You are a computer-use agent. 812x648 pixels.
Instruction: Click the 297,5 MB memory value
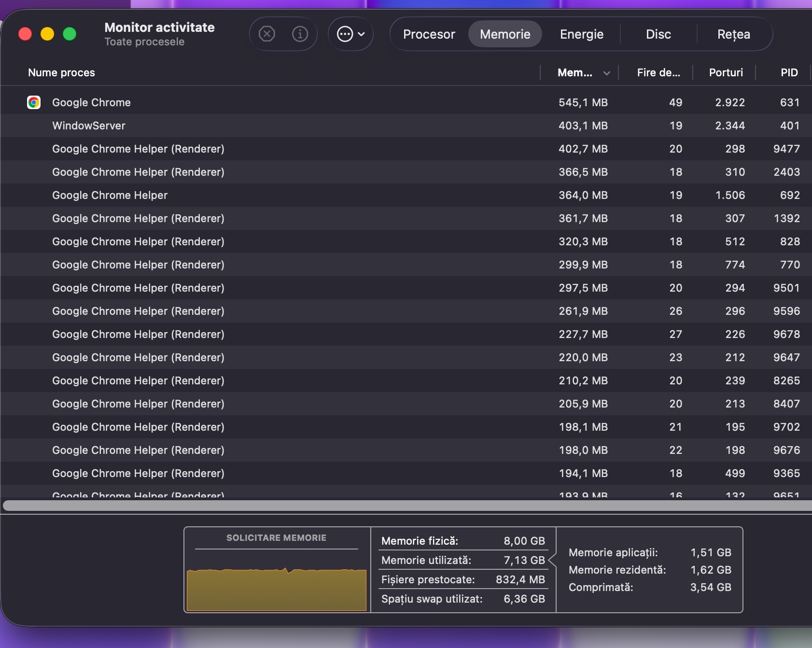[583, 288]
